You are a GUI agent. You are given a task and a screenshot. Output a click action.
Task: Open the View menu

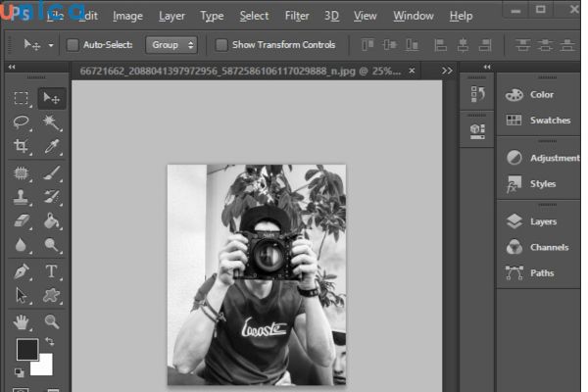tap(365, 16)
